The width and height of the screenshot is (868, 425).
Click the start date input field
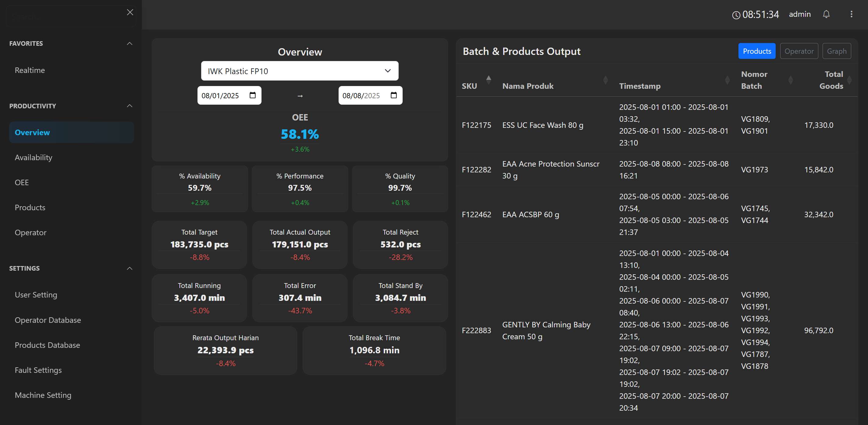click(221, 95)
